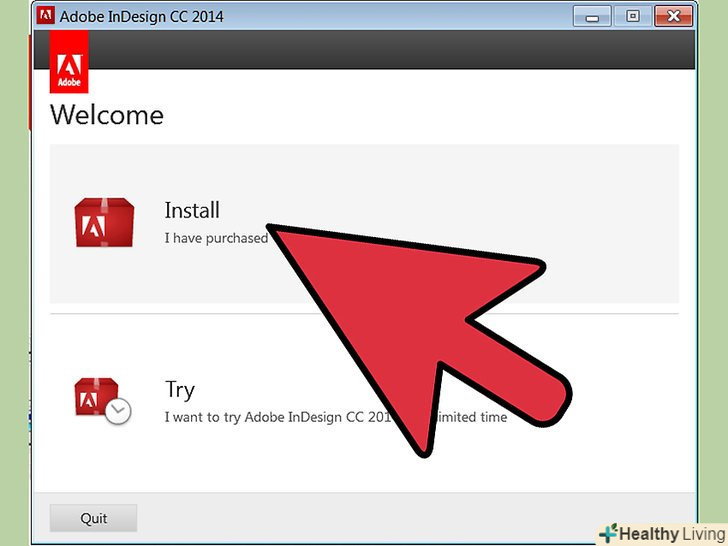
Task: Click the 'Adobe InDesign CC 2014' window title
Action: click(x=142, y=16)
